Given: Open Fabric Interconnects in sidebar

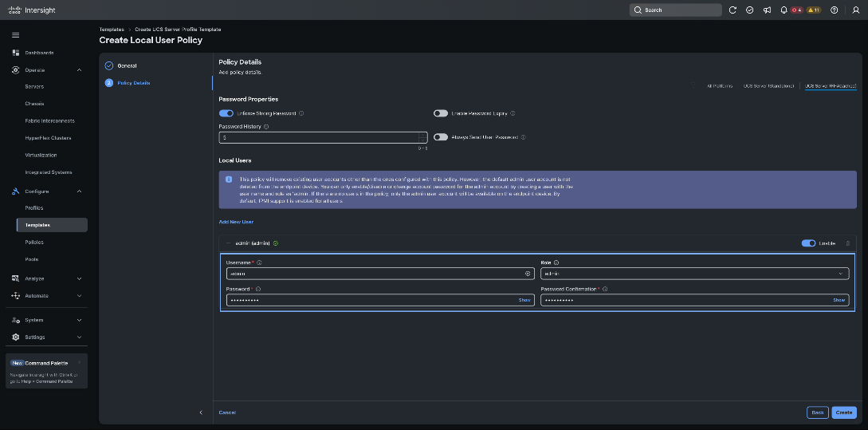Looking at the screenshot, I should pos(50,120).
